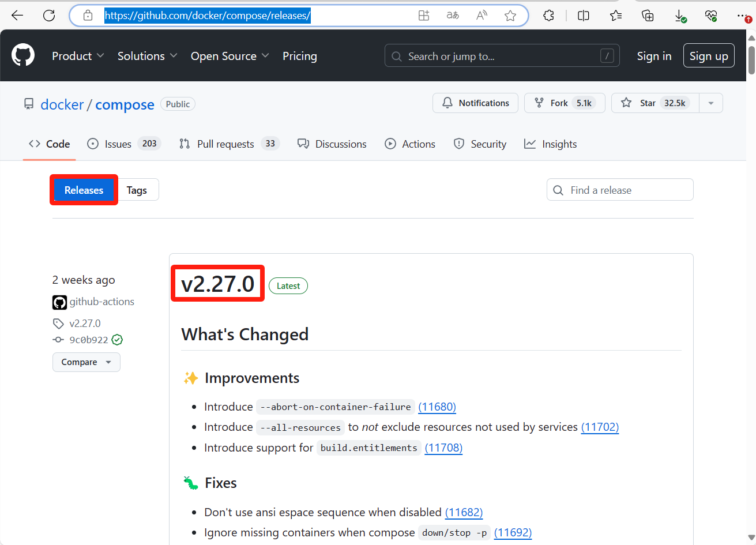Image resolution: width=756 pixels, height=545 pixels.
Task: Open pull request 11682 link
Action: pos(464,512)
